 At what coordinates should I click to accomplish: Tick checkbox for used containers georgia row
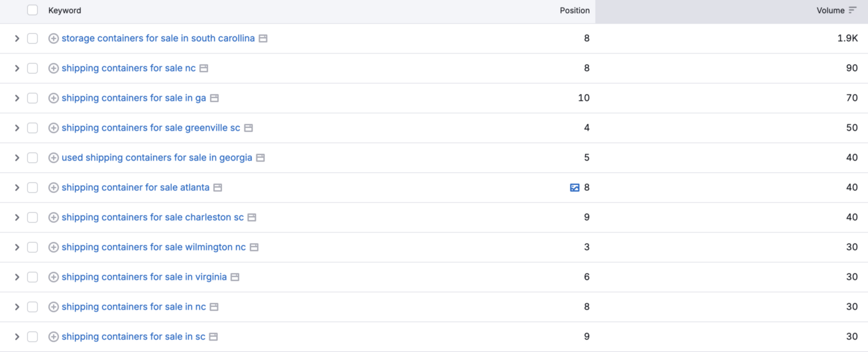[x=32, y=158]
